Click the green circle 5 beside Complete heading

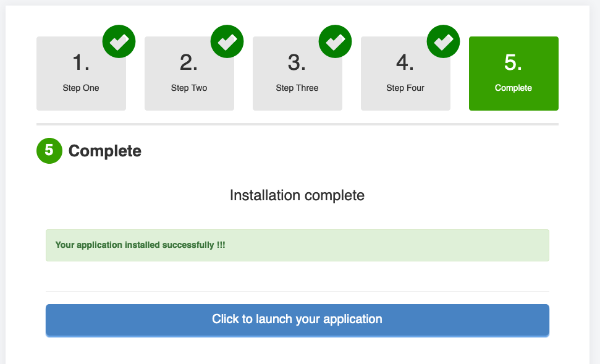pyautogui.click(x=49, y=151)
